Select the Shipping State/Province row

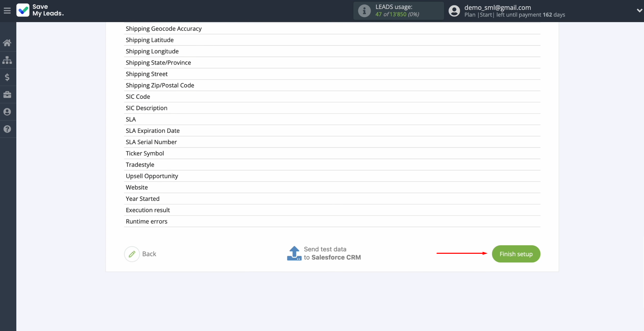(332, 63)
